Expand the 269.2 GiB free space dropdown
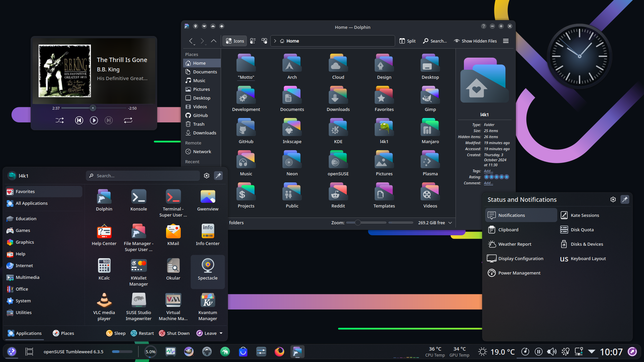Screen dimensions: 644x362 pyautogui.click(x=450, y=223)
